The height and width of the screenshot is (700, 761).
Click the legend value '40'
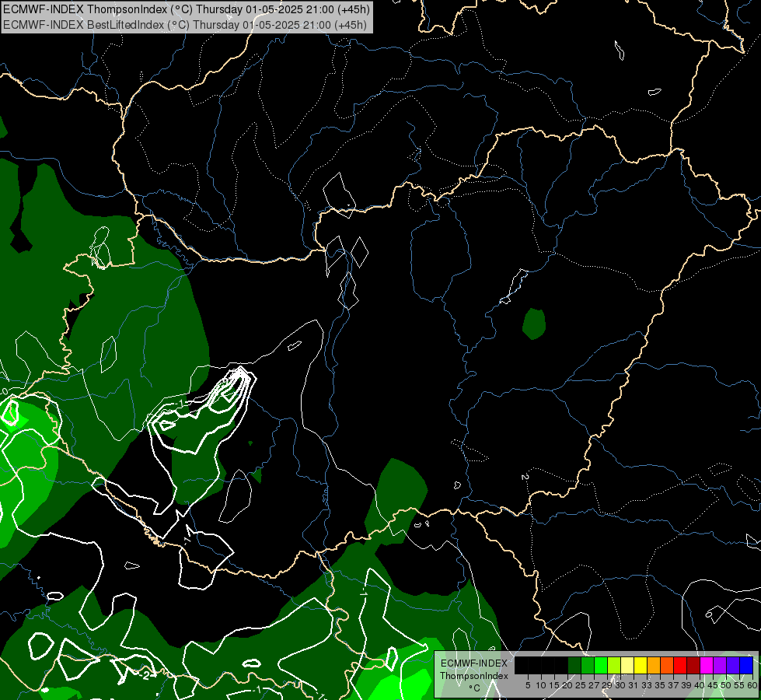[x=700, y=685]
